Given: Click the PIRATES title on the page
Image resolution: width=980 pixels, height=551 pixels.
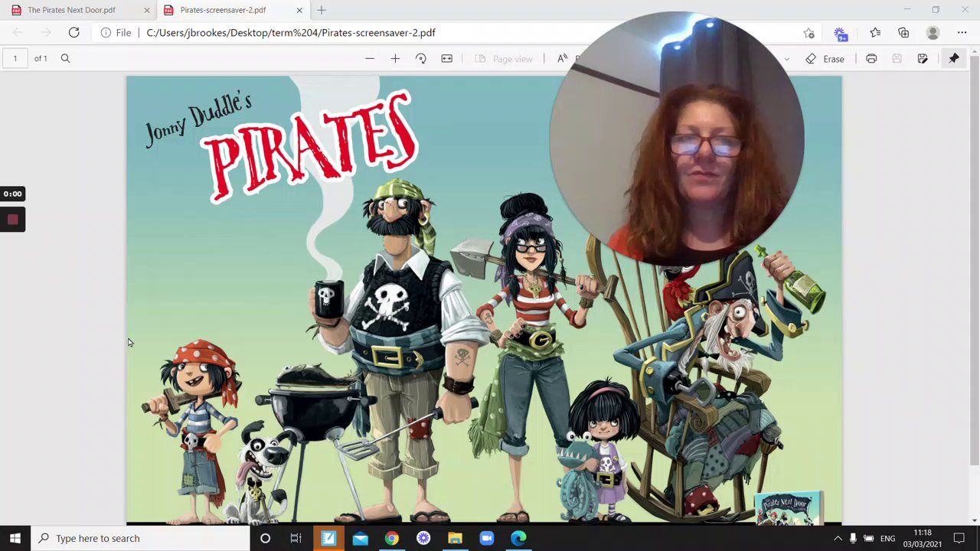Looking at the screenshot, I should pyautogui.click(x=311, y=145).
